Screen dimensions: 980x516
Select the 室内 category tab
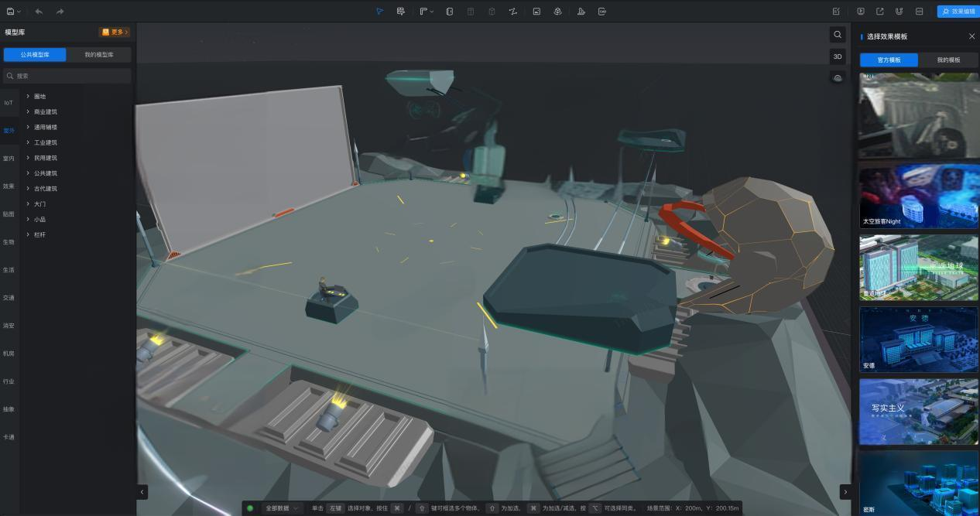[9, 159]
